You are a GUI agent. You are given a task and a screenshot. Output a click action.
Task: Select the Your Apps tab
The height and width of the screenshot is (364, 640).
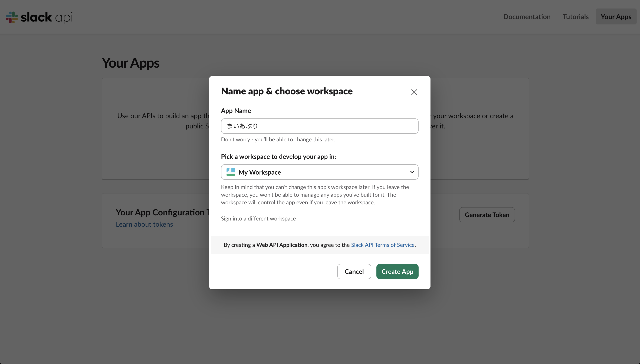click(x=616, y=17)
